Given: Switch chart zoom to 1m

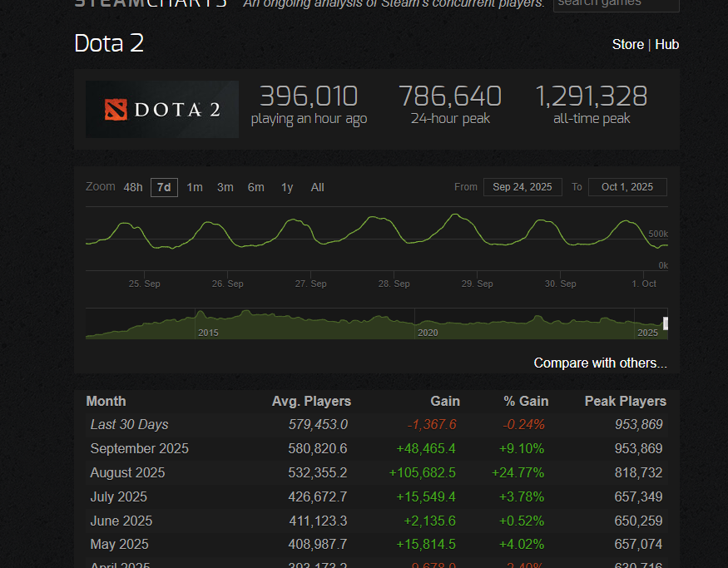Looking at the screenshot, I should 195,187.
